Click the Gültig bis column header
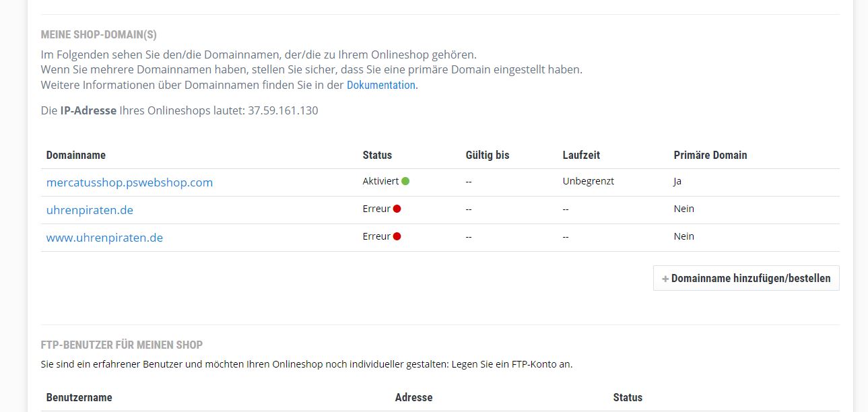Image resolution: width=868 pixels, height=412 pixels. pyautogui.click(x=488, y=155)
